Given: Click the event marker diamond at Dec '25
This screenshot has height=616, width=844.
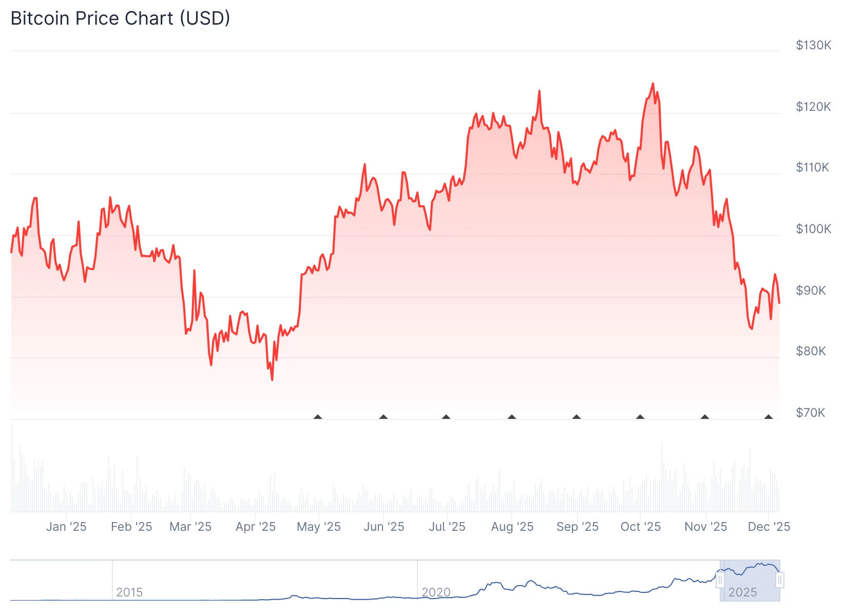Looking at the screenshot, I should [x=769, y=417].
